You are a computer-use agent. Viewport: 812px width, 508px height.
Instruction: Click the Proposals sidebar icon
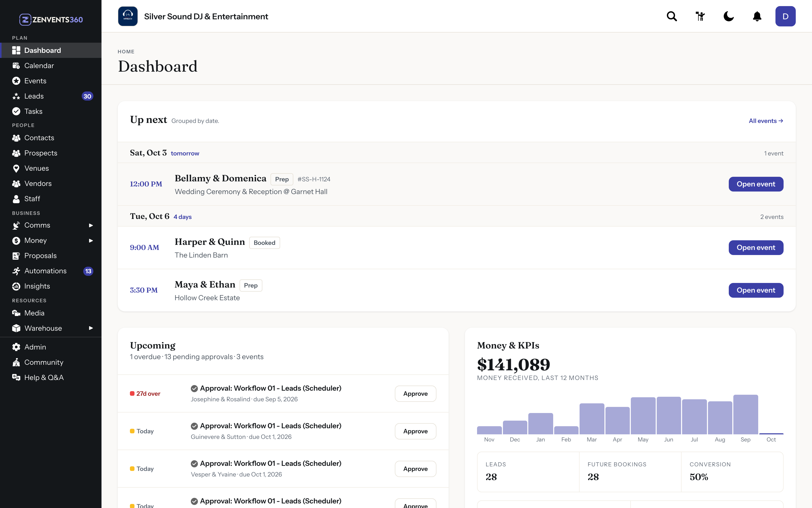[x=16, y=256]
